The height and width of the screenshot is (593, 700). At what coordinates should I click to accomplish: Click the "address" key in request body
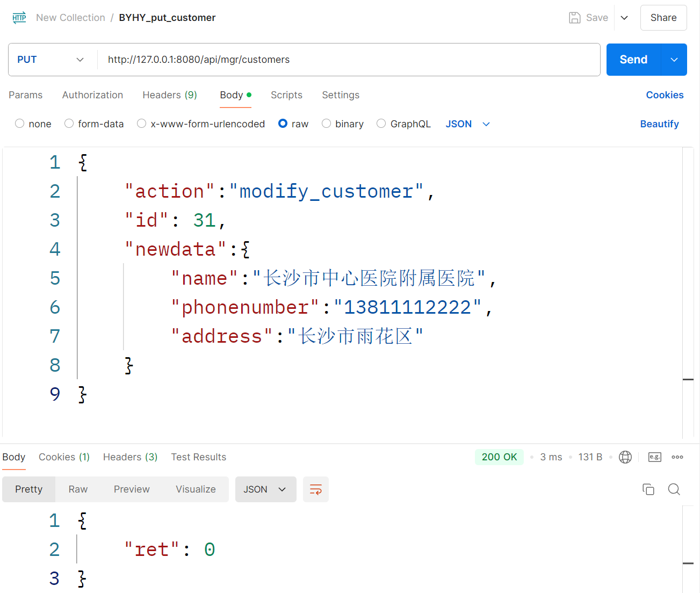(221, 336)
